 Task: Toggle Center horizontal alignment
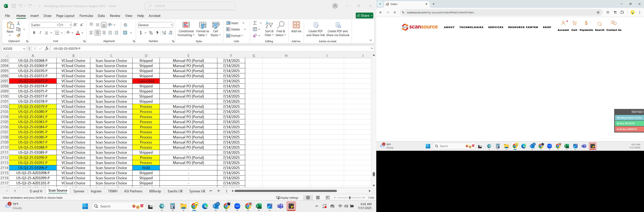click(x=97, y=33)
